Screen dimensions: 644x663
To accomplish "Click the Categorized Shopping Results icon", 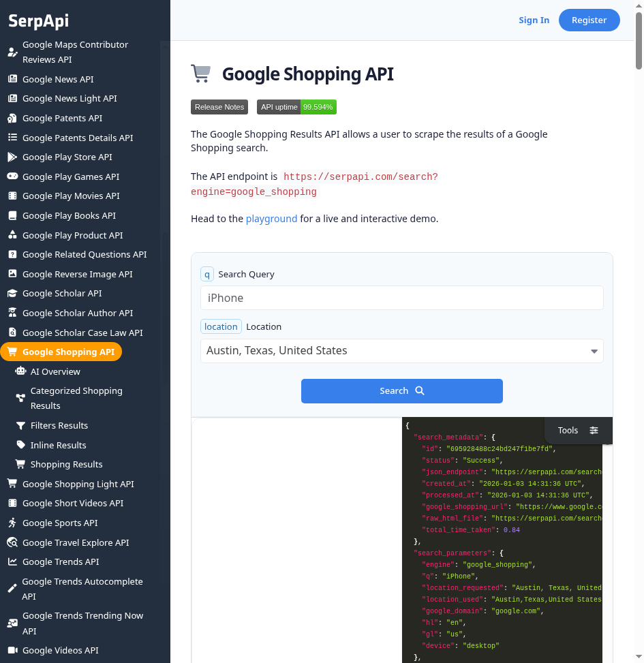I will (20, 398).
